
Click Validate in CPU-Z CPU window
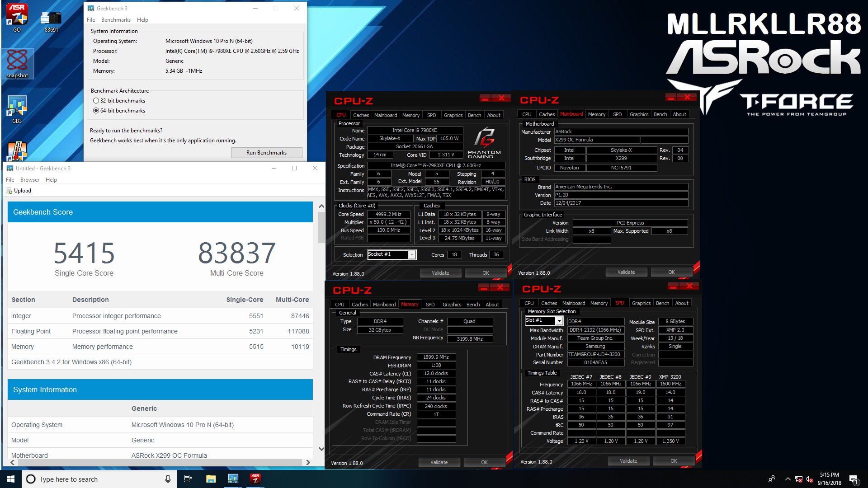440,273
